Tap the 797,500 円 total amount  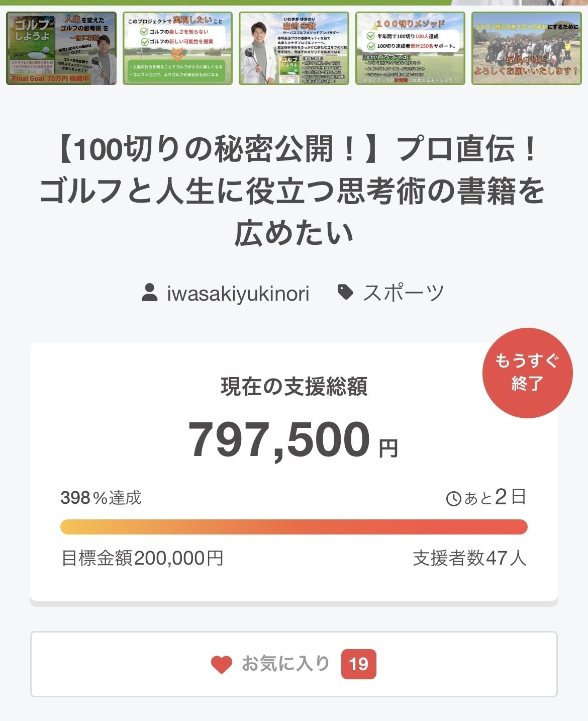(x=292, y=440)
